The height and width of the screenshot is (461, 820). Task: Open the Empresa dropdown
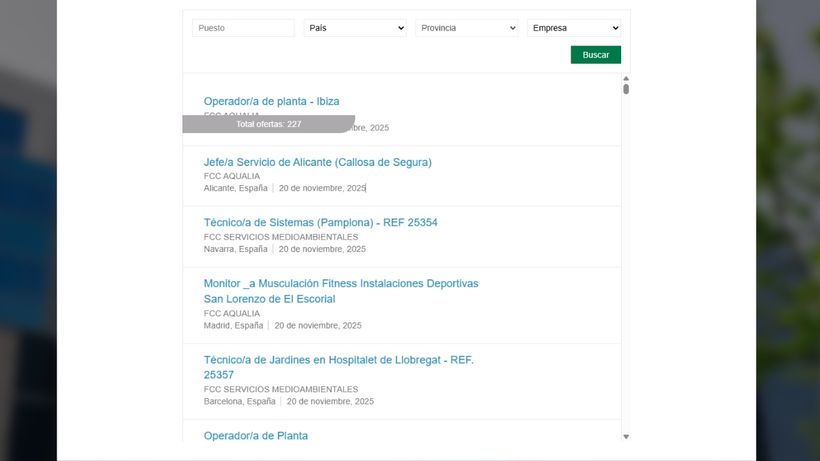[574, 28]
